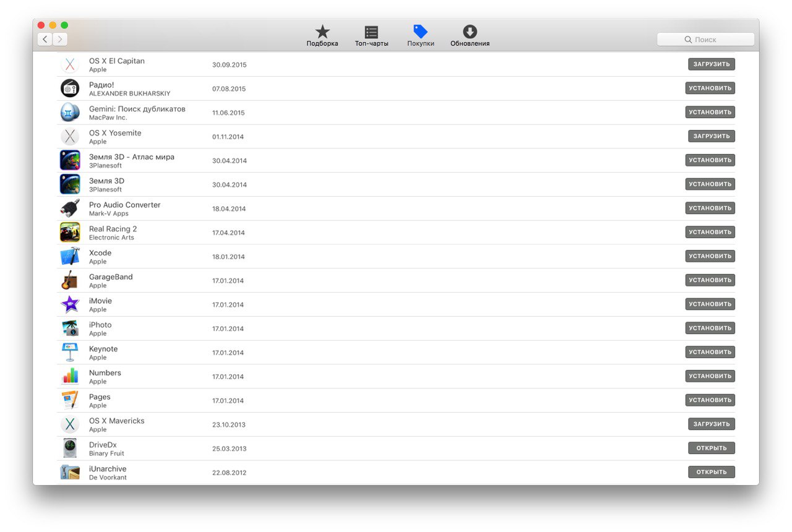Click the Real Racing 2 icon
The height and width of the screenshot is (532, 792).
click(x=70, y=233)
